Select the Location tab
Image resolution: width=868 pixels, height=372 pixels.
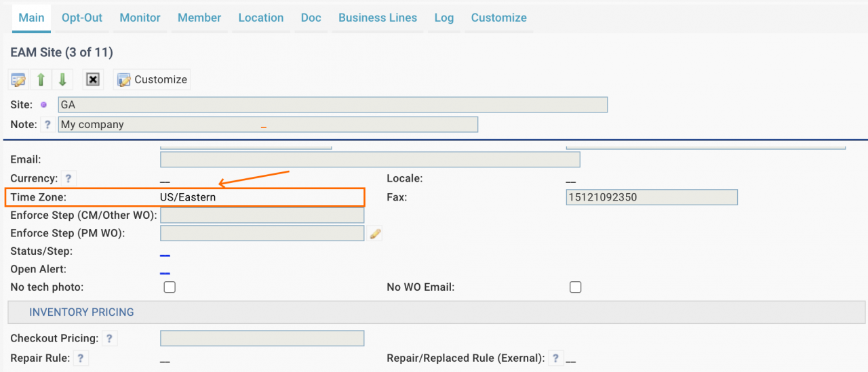[x=261, y=18]
